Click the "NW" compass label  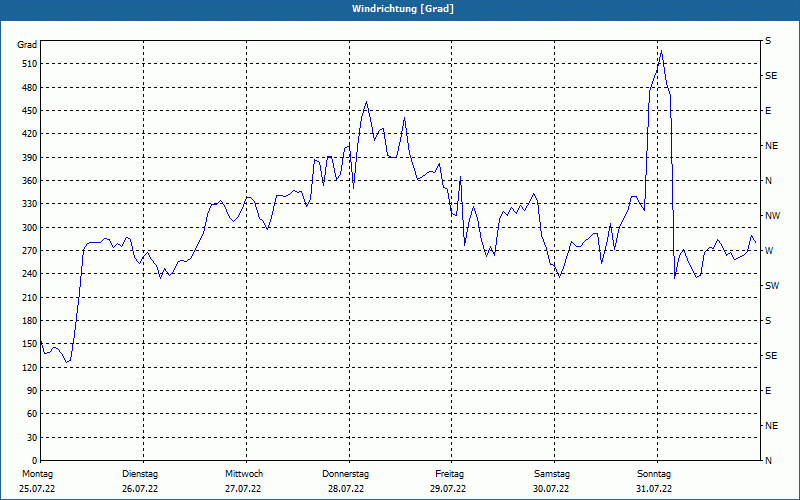[x=772, y=216]
